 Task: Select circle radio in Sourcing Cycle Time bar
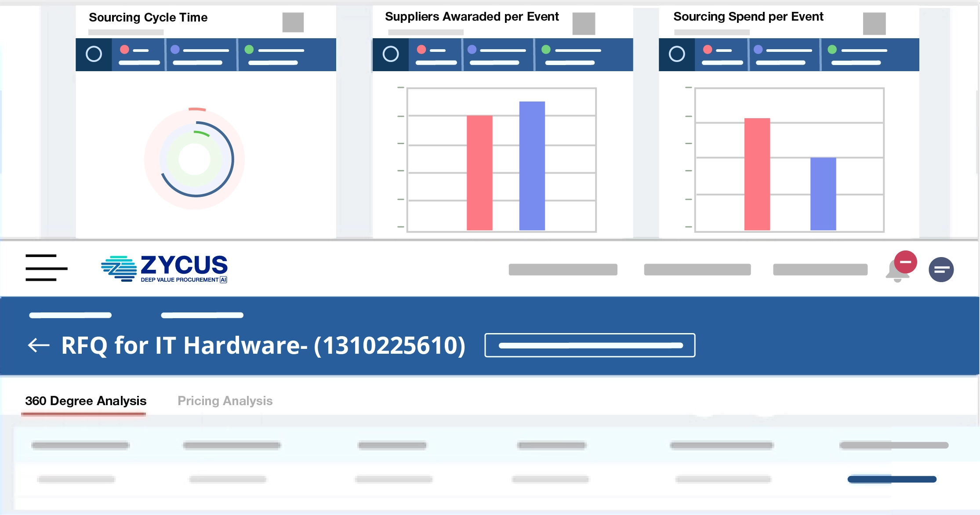pos(94,54)
